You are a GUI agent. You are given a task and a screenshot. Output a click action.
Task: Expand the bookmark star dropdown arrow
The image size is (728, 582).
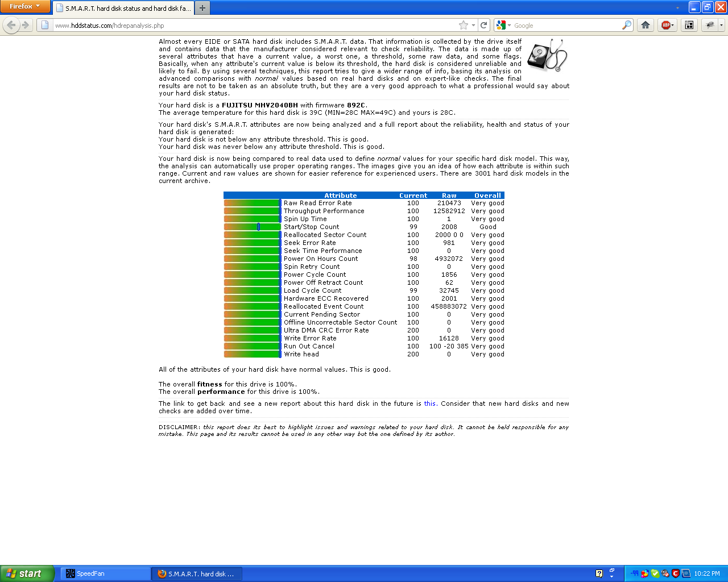click(473, 25)
